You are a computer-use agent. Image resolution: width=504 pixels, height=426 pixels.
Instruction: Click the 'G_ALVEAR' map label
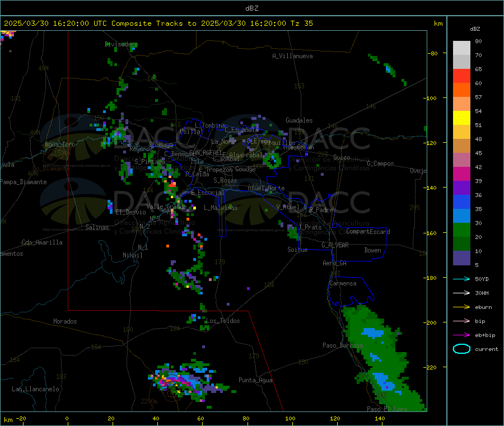point(335,245)
